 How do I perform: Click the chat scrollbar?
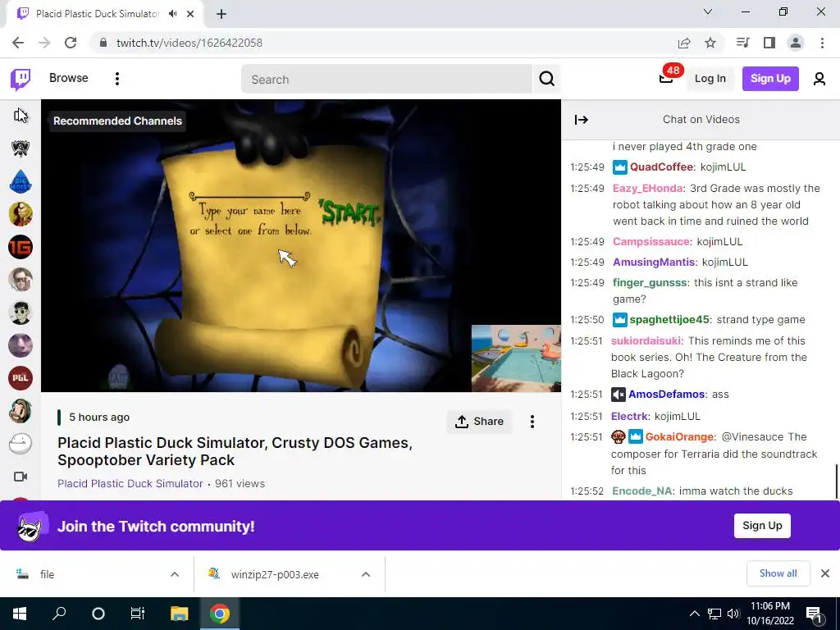[836, 482]
